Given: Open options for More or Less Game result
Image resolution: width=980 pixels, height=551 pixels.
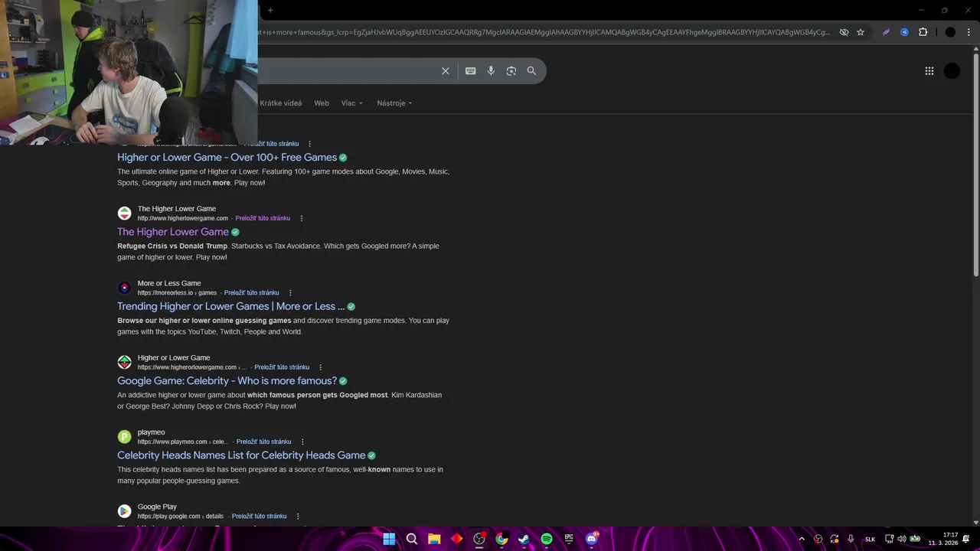Looking at the screenshot, I should [290, 292].
